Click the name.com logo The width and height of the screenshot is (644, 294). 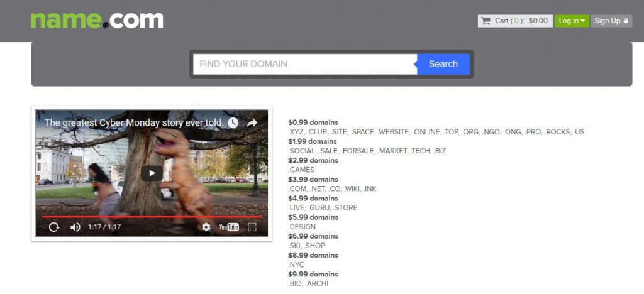pyautogui.click(x=97, y=19)
